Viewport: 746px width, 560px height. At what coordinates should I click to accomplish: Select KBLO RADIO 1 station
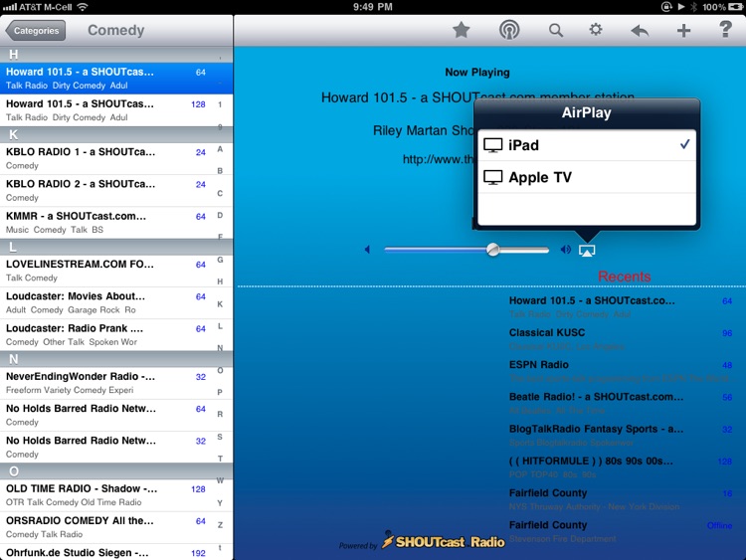click(107, 158)
